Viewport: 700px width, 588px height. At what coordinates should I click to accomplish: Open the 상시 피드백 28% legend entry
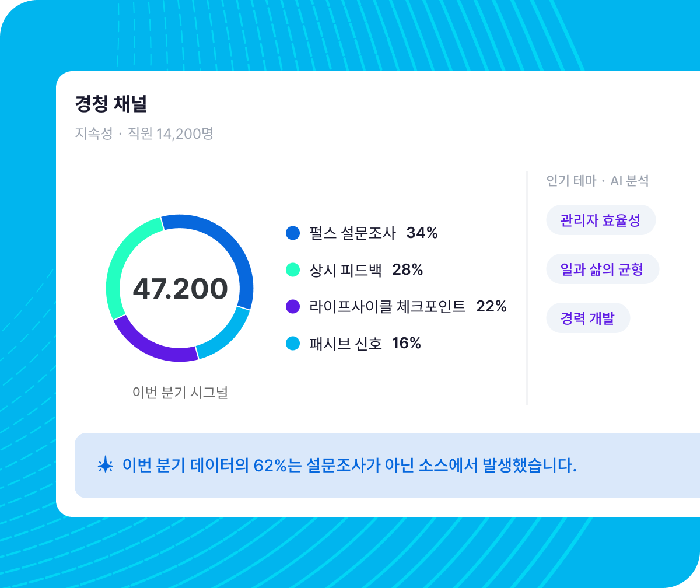pyautogui.click(x=355, y=269)
